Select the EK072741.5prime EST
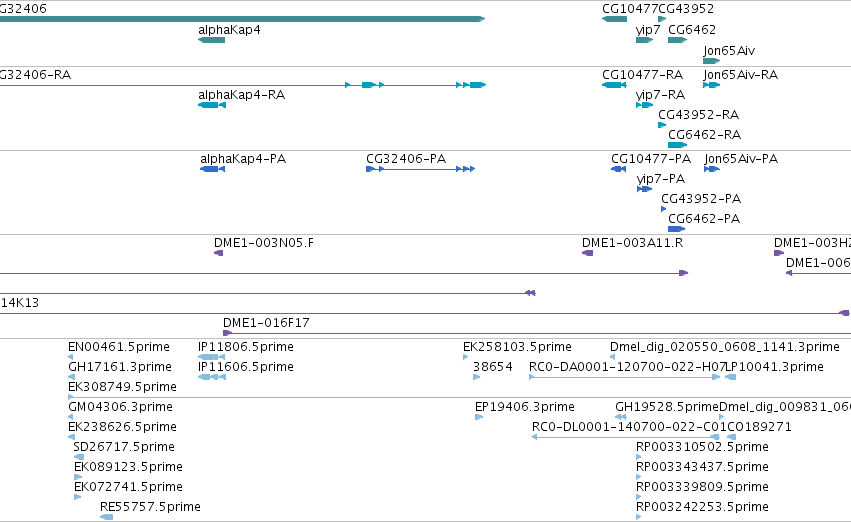Screen dimensions: 851x522 coord(78,497)
